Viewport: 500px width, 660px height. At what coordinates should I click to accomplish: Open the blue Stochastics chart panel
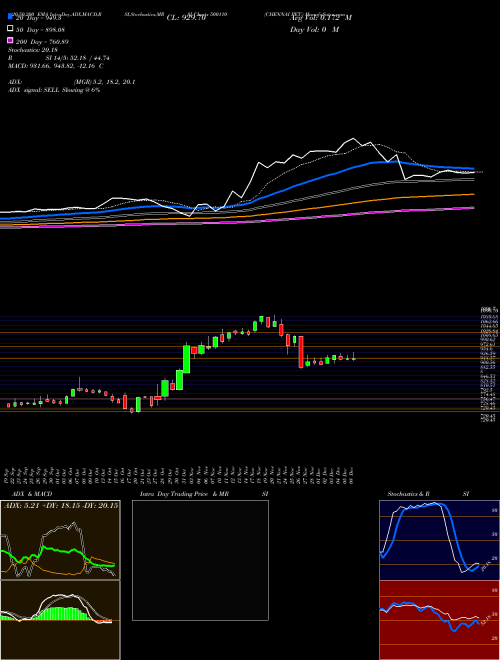point(439,540)
